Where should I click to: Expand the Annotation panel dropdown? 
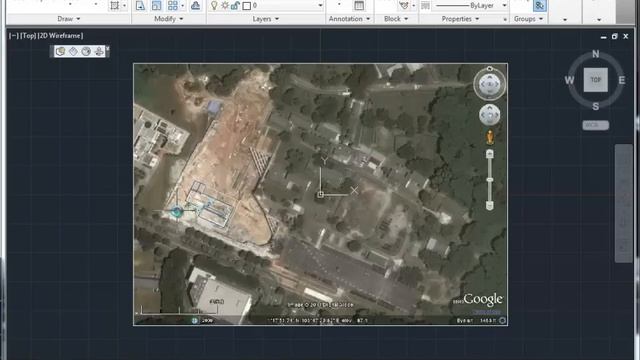[349, 19]
